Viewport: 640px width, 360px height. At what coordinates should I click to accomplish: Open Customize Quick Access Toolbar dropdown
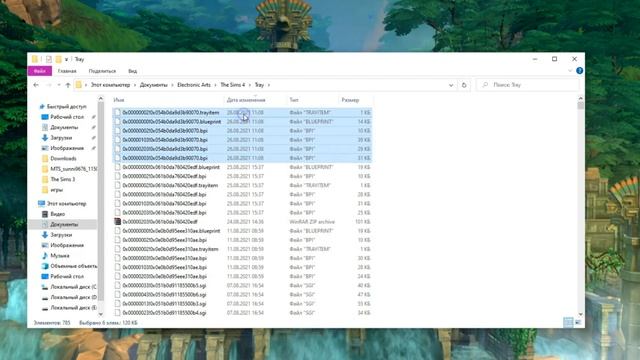tap(66, 60)
